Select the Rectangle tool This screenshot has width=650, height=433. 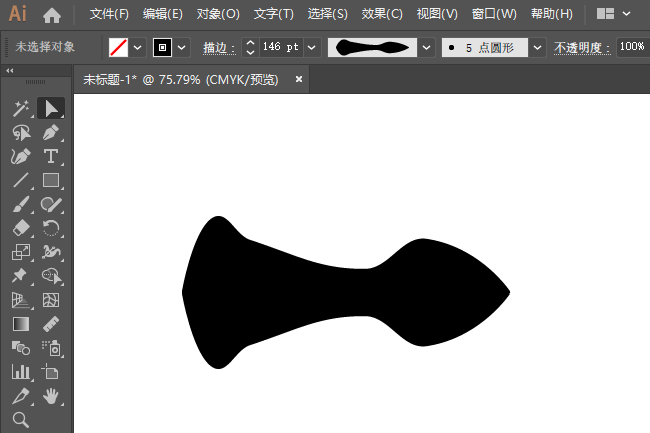point(51,181)
